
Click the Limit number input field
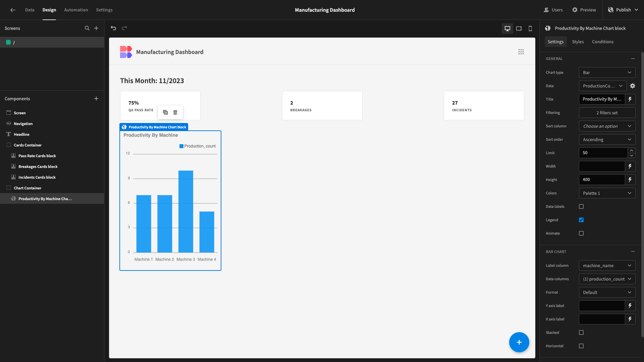[604, 153]
